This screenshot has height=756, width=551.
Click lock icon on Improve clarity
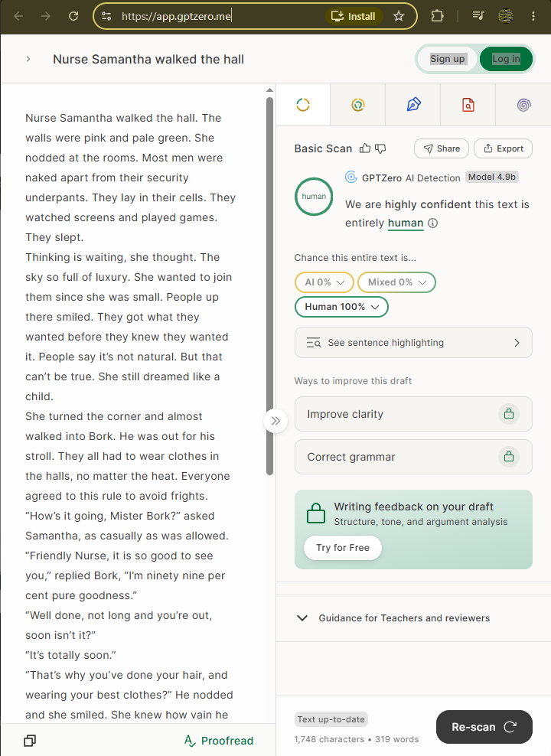click(x=509, y=414)
